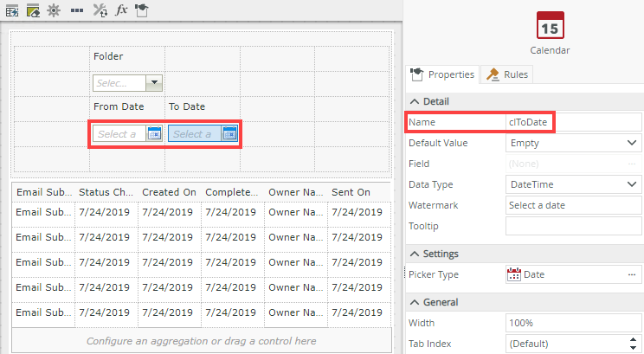Image resolution: width=644 pixels, height=354 pixels.
Task: Click 'Configure an aggregation or drag a control here'
Action: click(201, 341)
